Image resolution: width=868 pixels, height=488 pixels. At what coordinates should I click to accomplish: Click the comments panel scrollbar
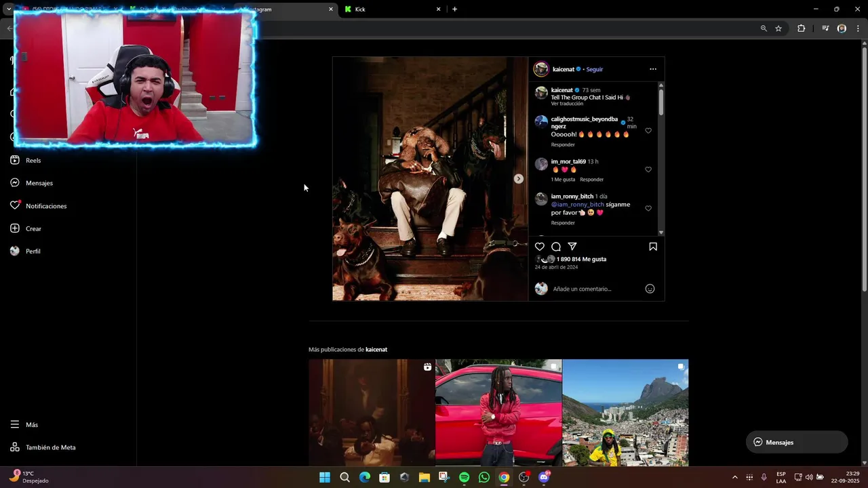661,102
